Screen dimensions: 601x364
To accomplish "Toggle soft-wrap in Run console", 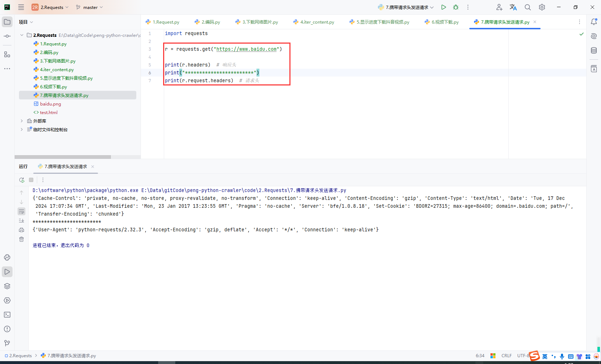I will (21, 211).
